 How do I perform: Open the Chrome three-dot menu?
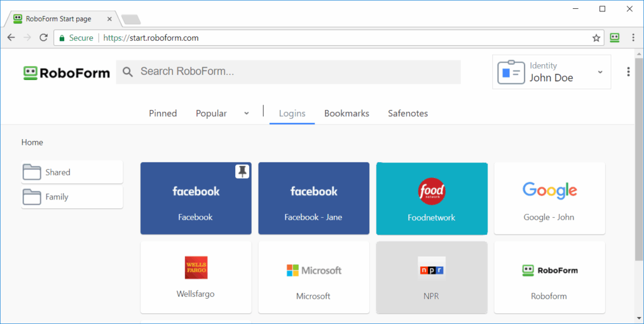pyautogui.click(x=633, y=38)
